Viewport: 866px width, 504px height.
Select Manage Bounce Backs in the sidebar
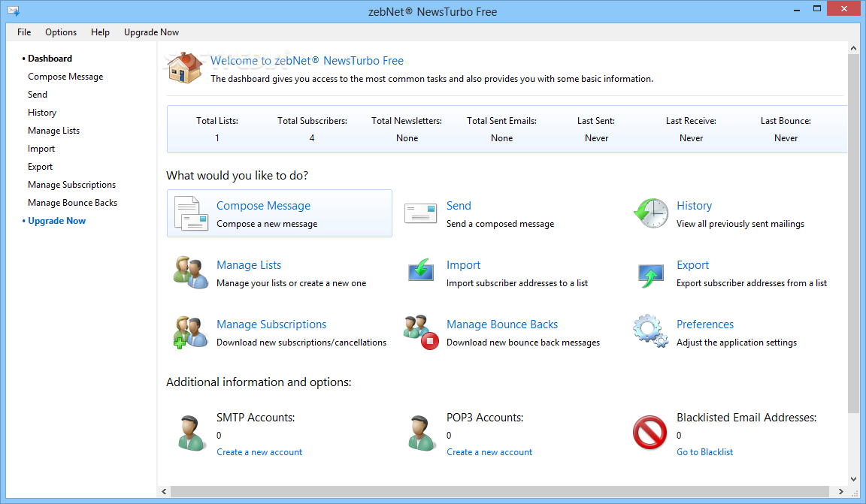click(72, 203)
